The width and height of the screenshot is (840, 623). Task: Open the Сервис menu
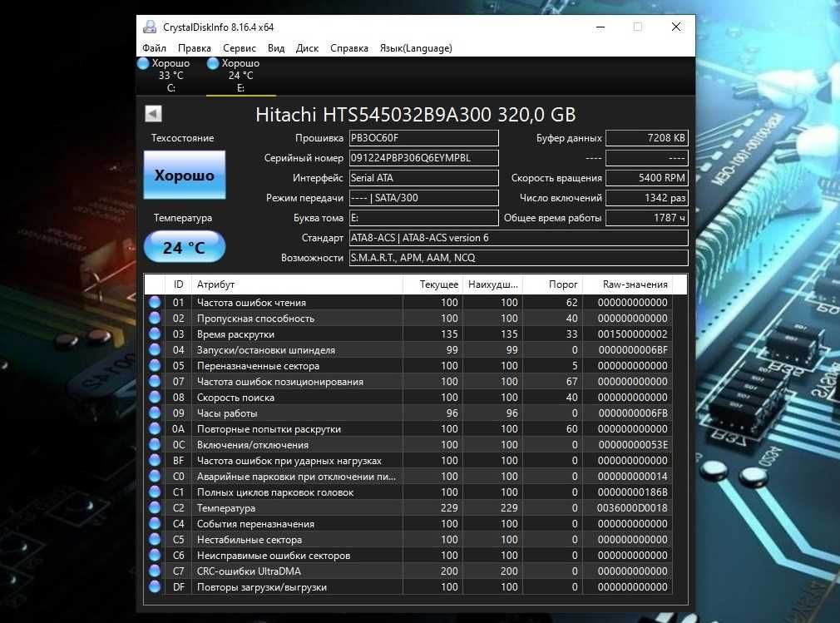[240, 48]
